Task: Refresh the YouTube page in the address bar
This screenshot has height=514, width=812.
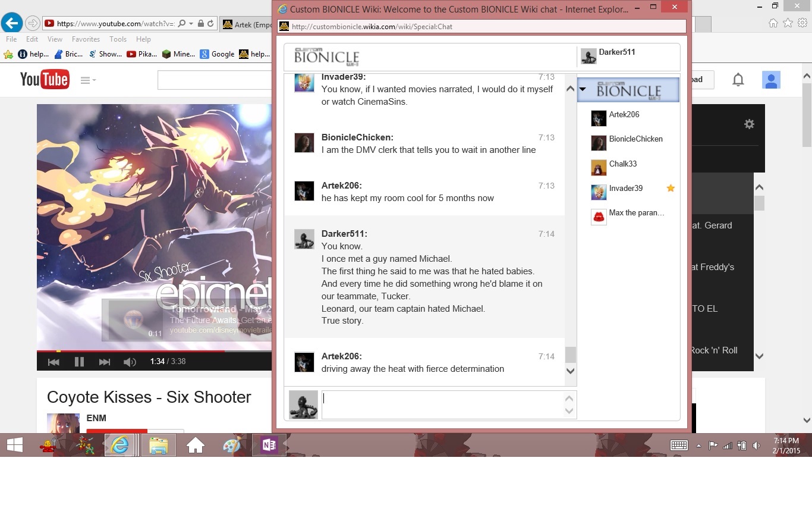Action: [210, 24]
